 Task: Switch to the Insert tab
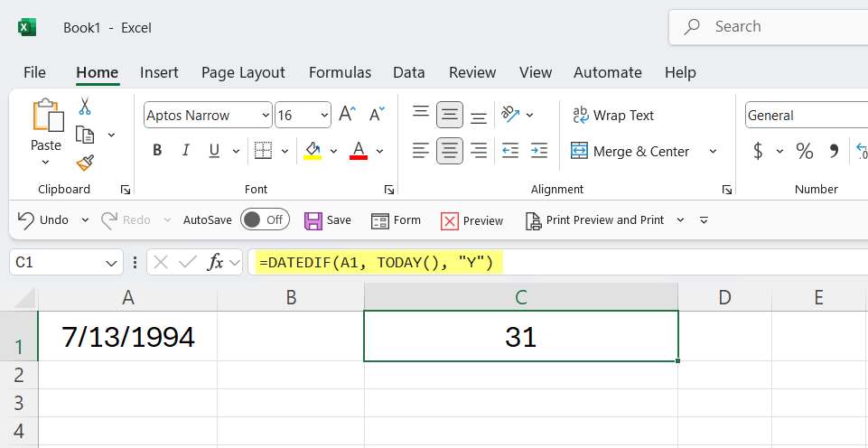point(159,72)
